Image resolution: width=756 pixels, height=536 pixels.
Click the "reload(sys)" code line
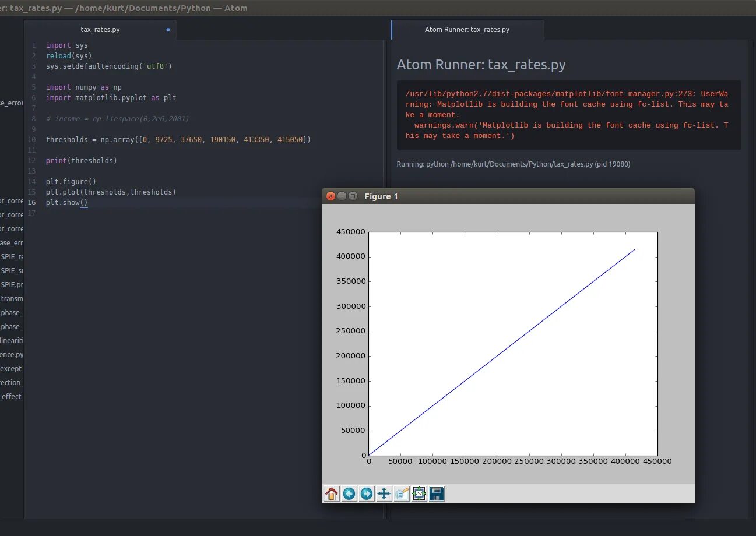coord(69,56)
